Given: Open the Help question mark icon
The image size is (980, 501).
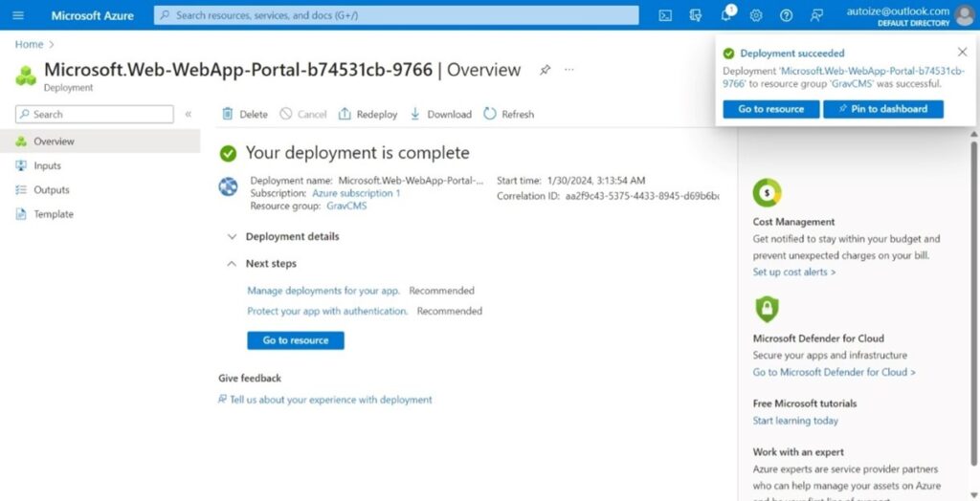Looking at the screenshot, I should pyautogui.click(x=787, y=15).
